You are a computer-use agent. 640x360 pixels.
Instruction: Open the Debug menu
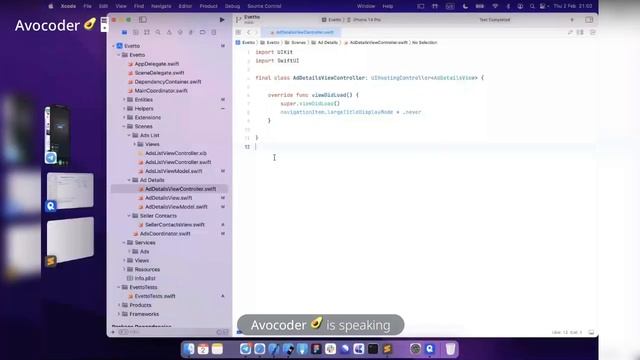(x=232, y=6)
